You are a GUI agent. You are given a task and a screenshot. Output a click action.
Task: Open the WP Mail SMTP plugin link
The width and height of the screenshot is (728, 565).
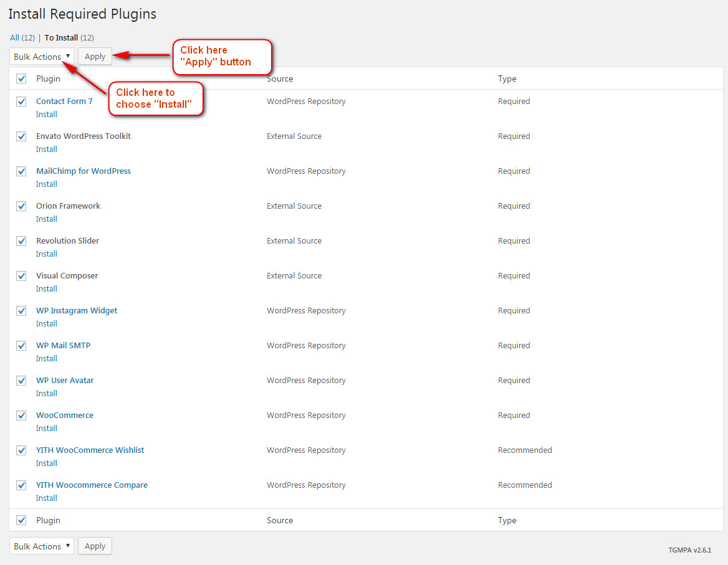coord(63,345)
